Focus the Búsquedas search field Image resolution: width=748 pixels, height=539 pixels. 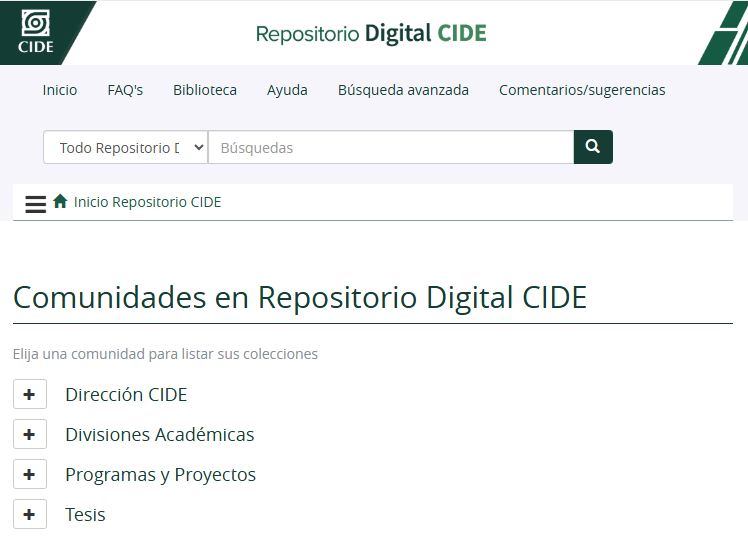pyautogui.click(x=391, y=147)
